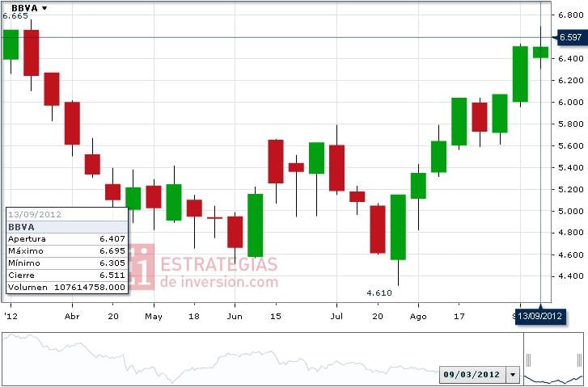This screenshot has width=588, height=387.
Task: Click the Jun month label
Action: (x=235, y=316)
